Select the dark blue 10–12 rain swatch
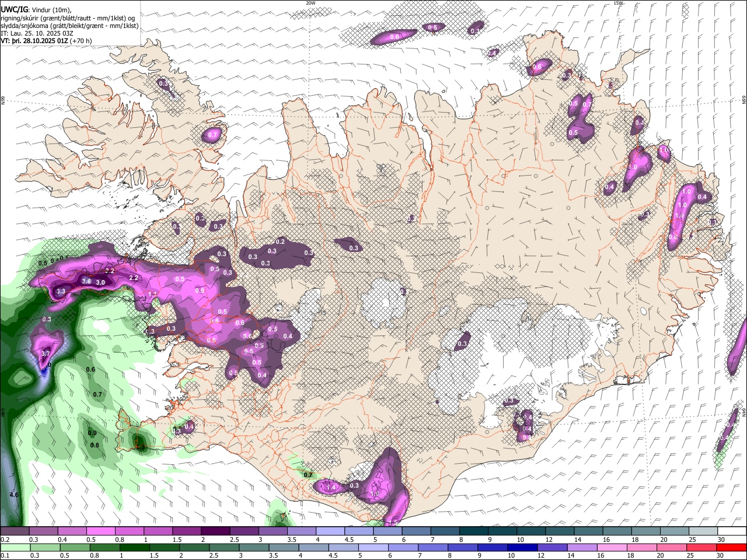 (x=522, y=548)
